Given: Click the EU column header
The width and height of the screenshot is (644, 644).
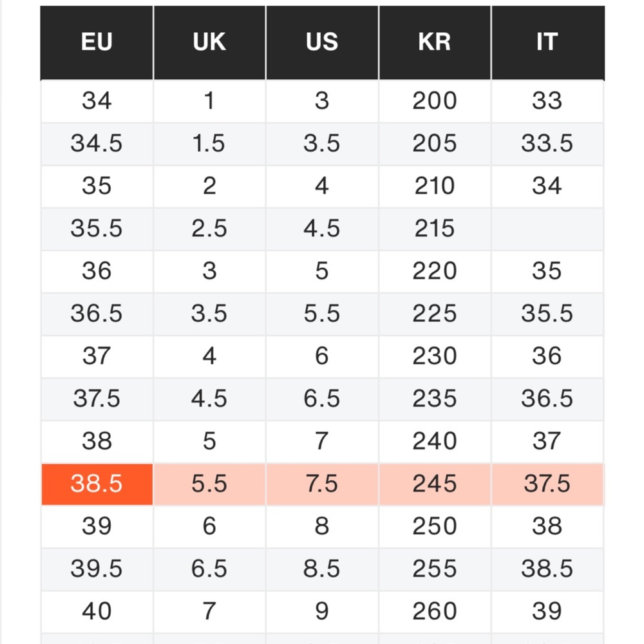Looking at the screenshot, I should [x=97, y=43].
